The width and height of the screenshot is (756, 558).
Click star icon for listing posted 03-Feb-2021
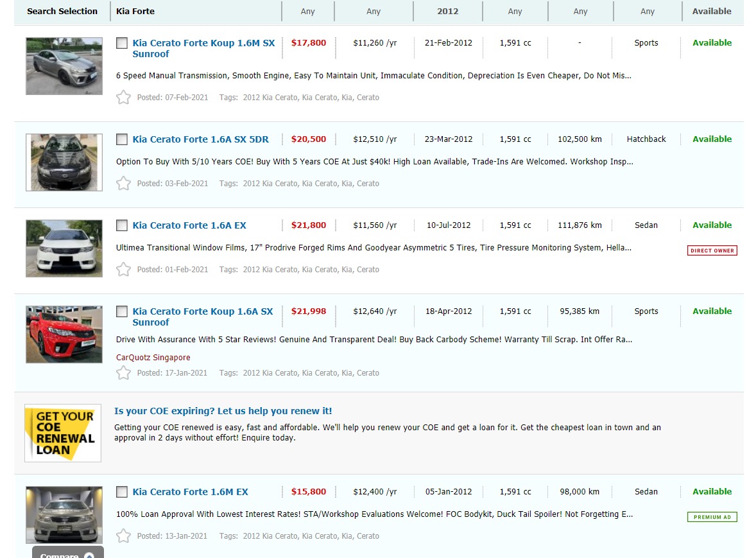coord(123,184)
